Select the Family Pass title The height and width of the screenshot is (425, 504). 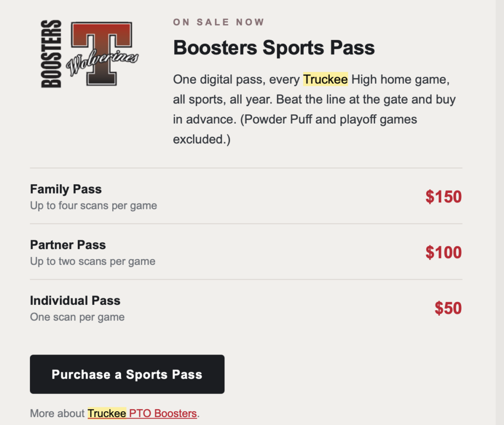pyautogui.click(x=65, y=189)
